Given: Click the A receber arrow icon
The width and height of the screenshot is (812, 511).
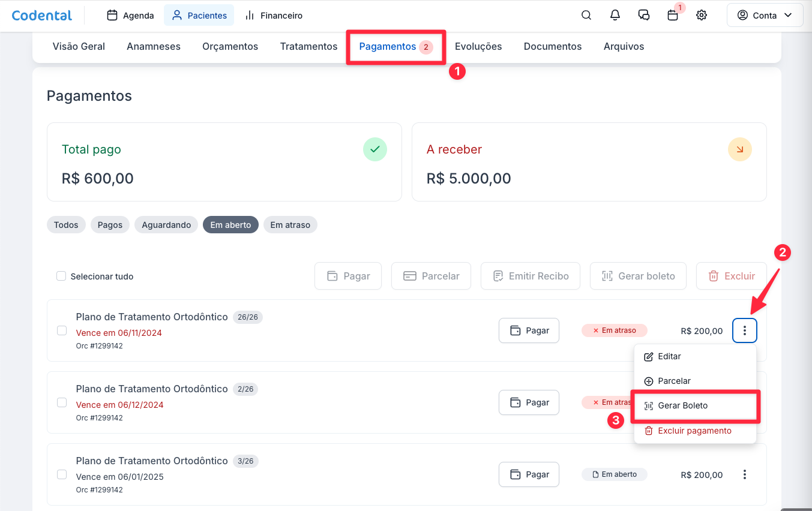Looking at the screenshot, I should pyautogui.click(x=739, y=149).
